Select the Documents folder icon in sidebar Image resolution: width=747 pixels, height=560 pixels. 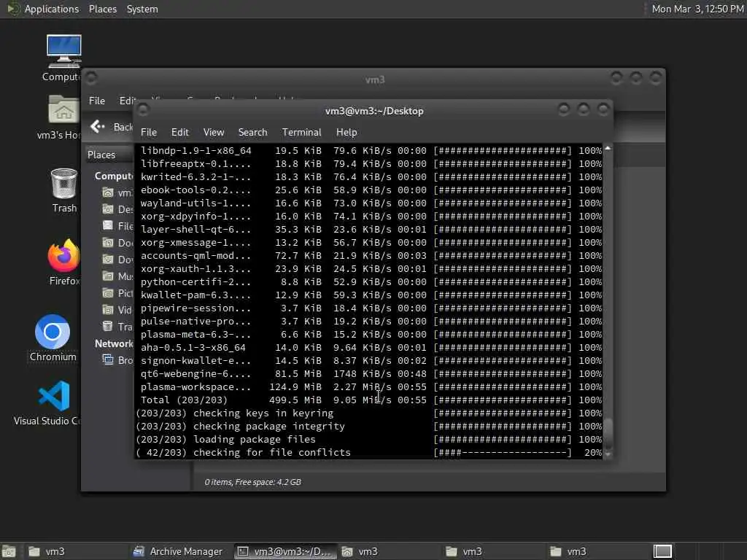108,242
